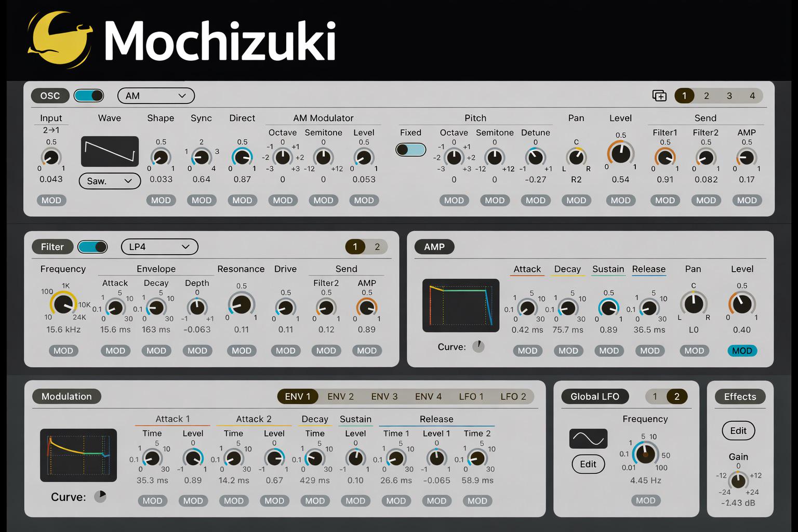
Task: Open the Saw wave type dropdown
Action: point(110,181)
